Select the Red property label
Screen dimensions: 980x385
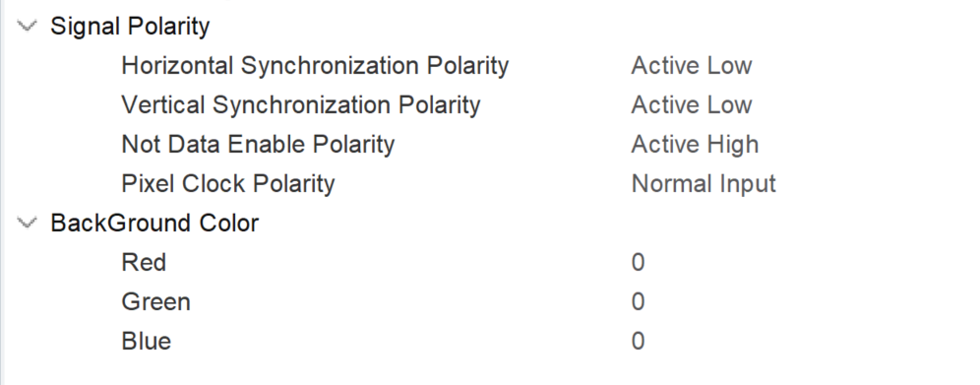(x=144, y=263)
